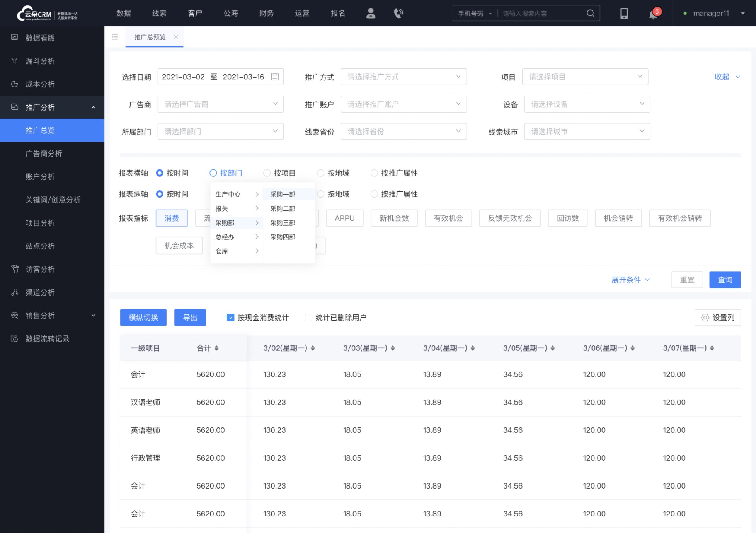Click 重置 reset button

pyautogui.click(x=687, y=280)
